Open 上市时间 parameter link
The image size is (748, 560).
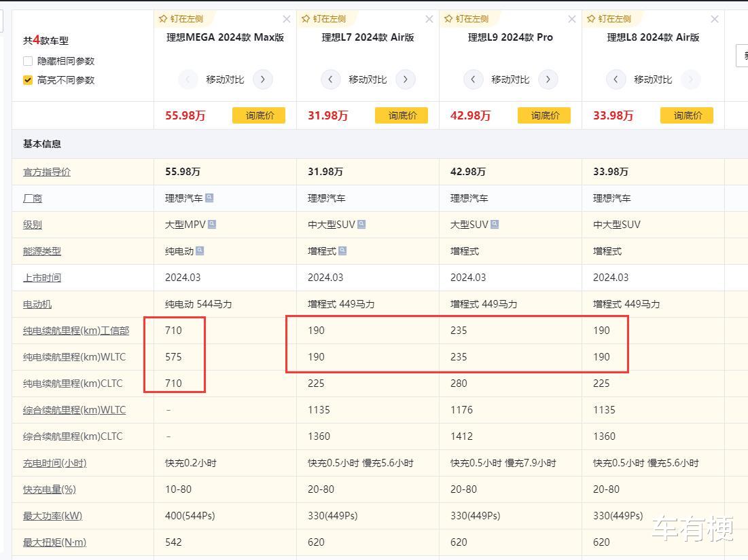point(42,278)
